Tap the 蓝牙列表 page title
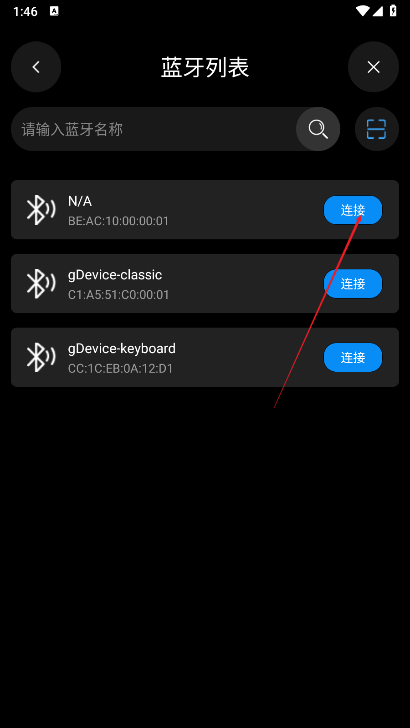The image size is (410, 728). [x=205, y=67]
